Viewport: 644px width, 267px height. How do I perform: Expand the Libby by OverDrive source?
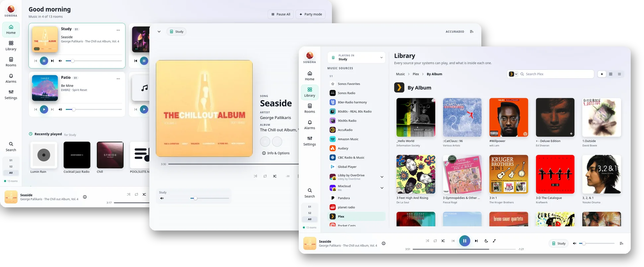tap(382, 177)
